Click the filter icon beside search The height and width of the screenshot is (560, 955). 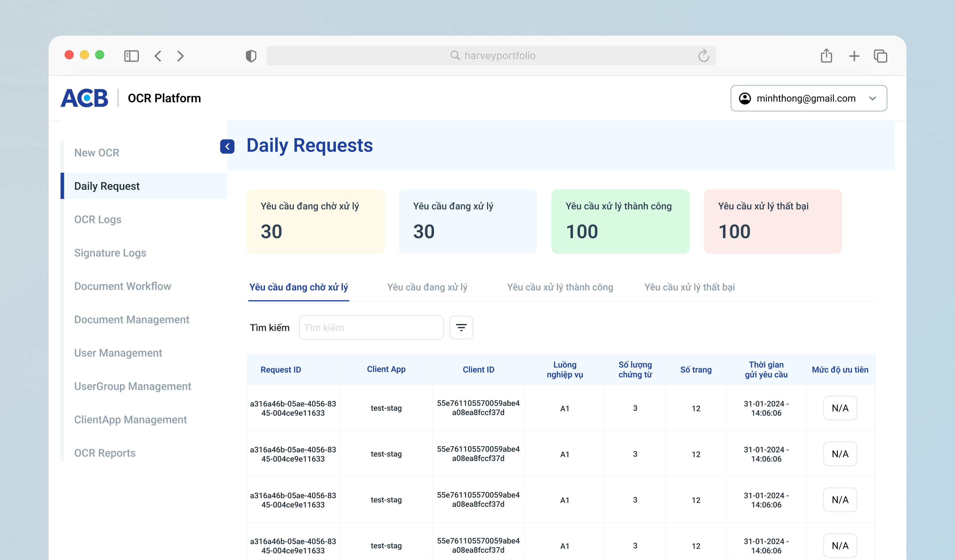461,327
